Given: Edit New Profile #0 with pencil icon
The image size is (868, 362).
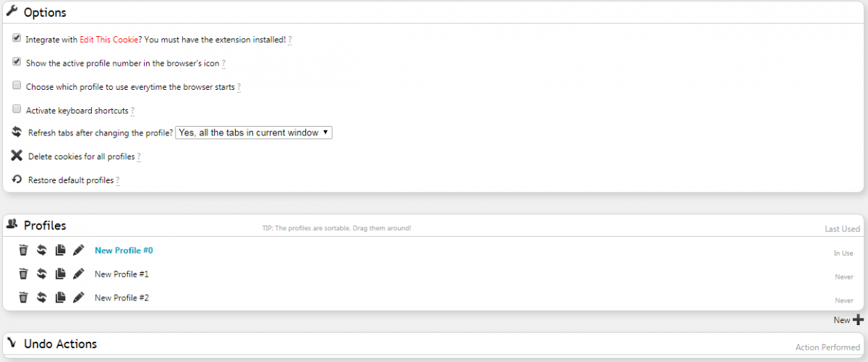Looking at the screenshot, I should [x=79, y=251].
